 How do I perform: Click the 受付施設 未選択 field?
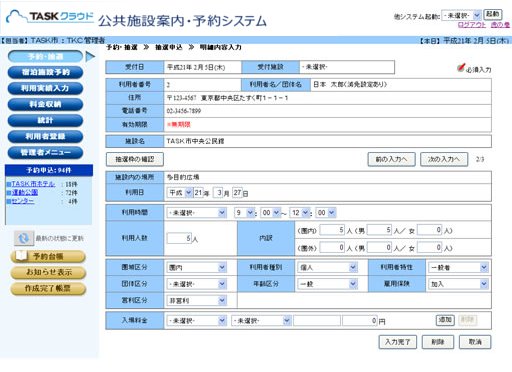[347, 67]
